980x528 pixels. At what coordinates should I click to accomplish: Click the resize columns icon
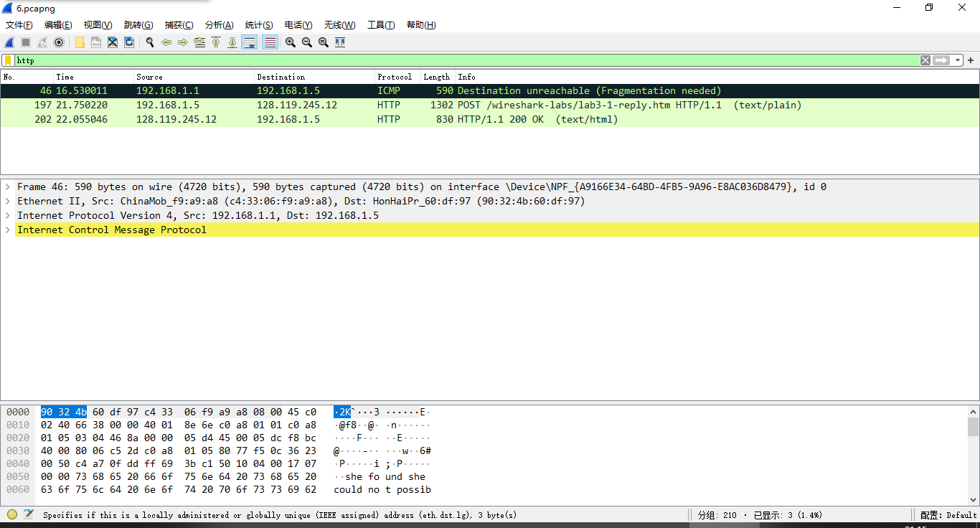[340, 42]
